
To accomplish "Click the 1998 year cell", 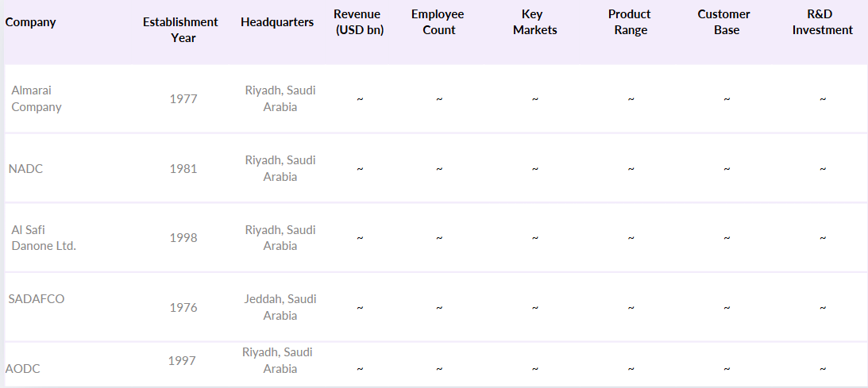I will click(x=183, y=238).
